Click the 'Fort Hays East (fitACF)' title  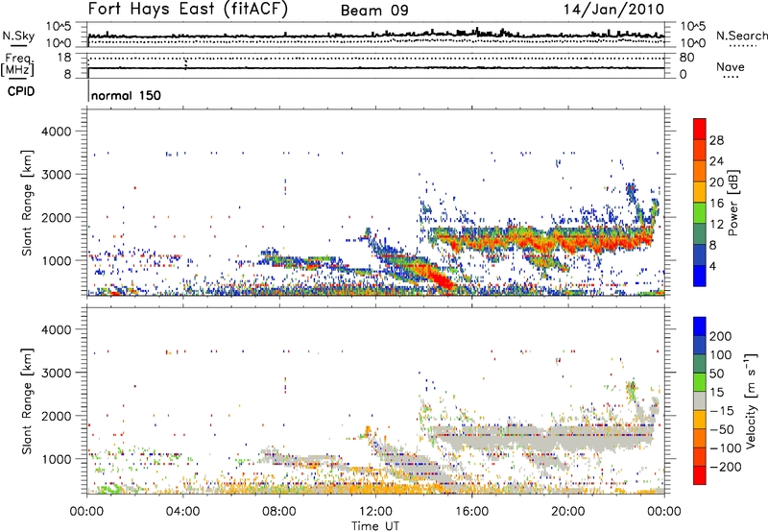coord(188,10)
